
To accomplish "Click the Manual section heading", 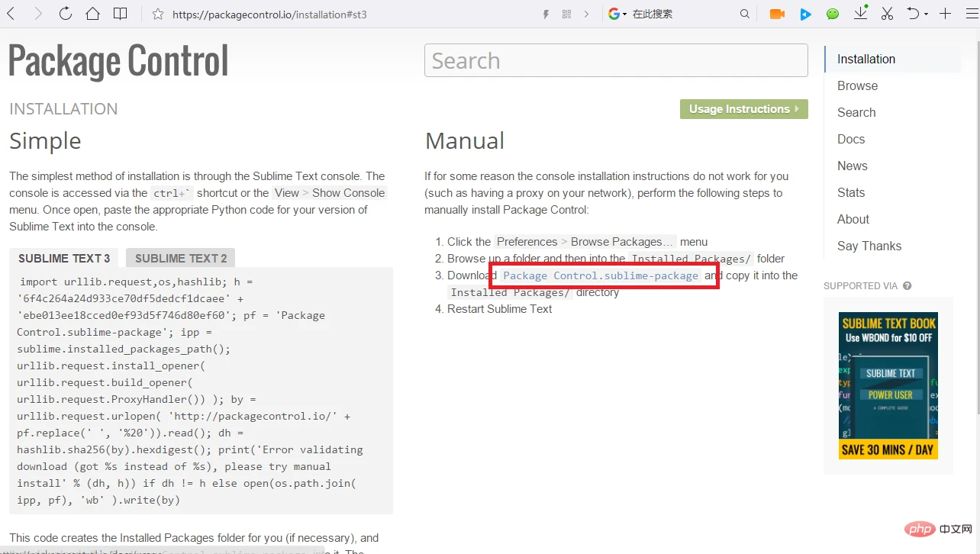I will tap(465, 140).
